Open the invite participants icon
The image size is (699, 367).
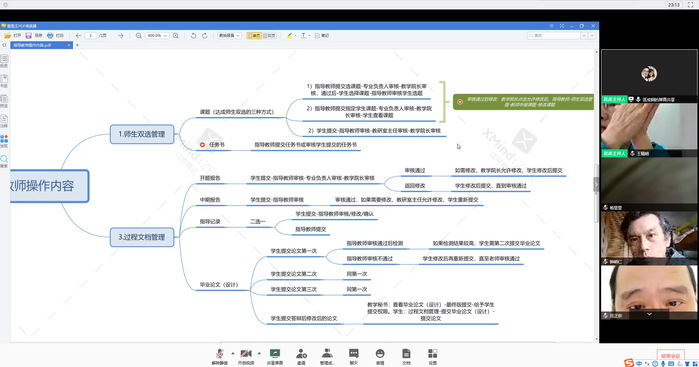(301, 356)
